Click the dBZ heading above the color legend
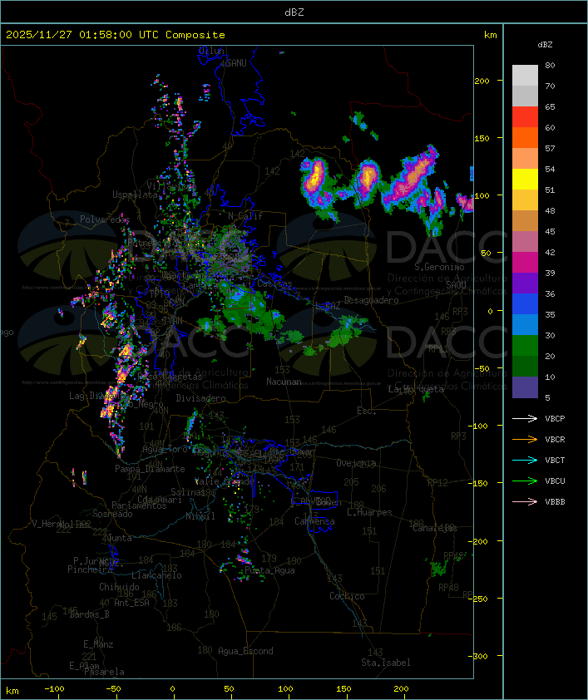This screenshot has height=700, width=588. [x=545, y=45]
